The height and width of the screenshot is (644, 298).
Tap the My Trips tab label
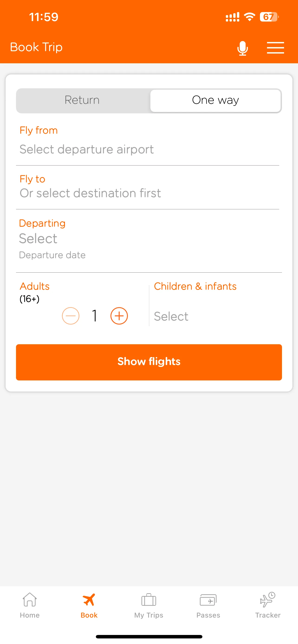coord(149,615)
